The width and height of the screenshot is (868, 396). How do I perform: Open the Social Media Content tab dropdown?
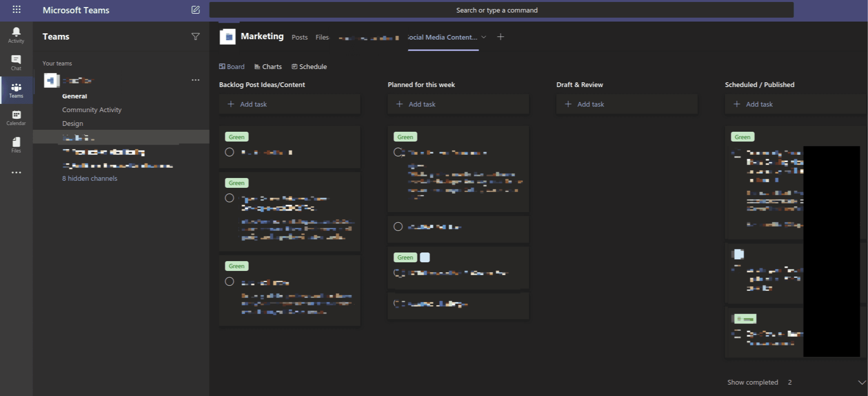pyautogui.click(x=484, y=37)
